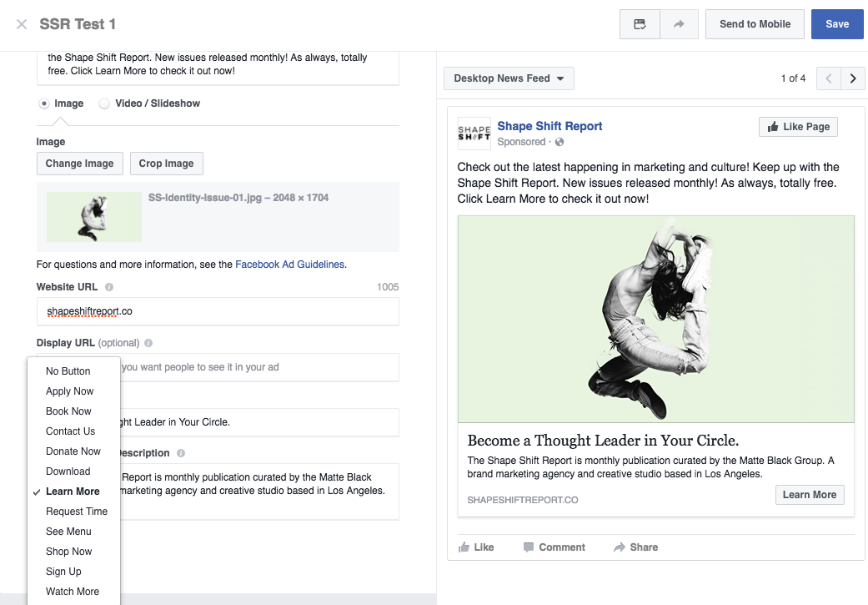This screenshot has width=868, height=605.
Task: Click Like under the ad preview
Action: [476, 547]
